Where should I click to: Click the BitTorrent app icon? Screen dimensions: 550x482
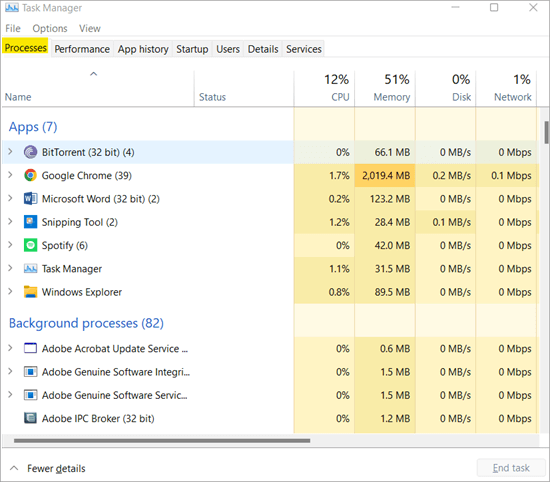[x=31, y=152]
